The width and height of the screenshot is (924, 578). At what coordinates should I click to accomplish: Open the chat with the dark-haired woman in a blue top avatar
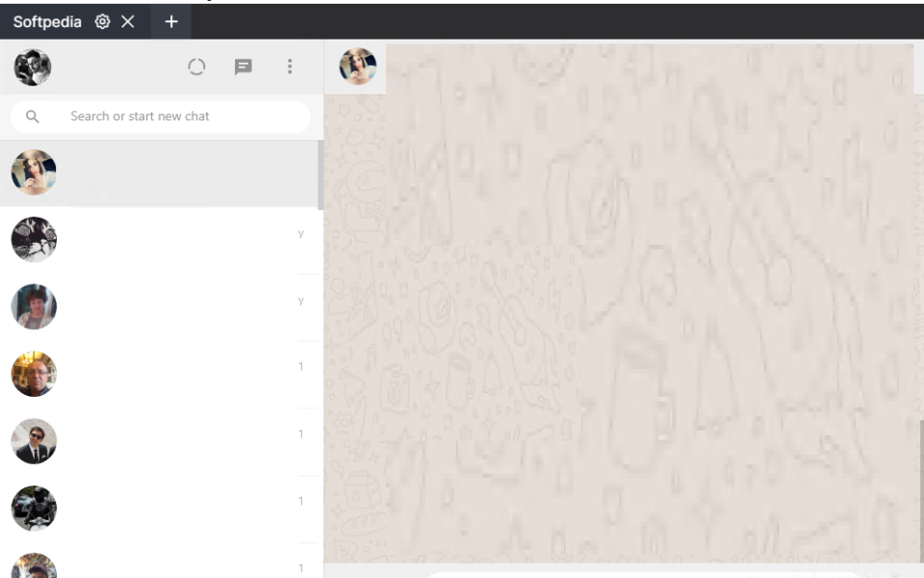click(34, 306)
